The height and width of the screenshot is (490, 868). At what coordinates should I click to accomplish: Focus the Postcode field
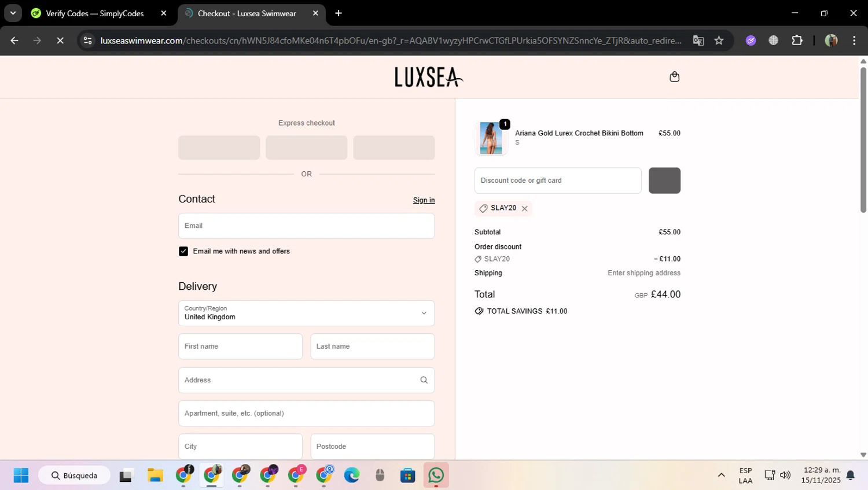(x=373, y=447)
